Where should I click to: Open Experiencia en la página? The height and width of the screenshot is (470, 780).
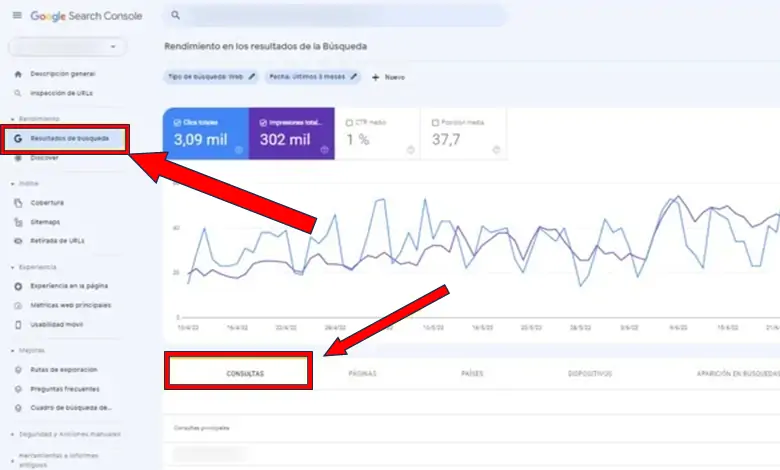[69, 286]
